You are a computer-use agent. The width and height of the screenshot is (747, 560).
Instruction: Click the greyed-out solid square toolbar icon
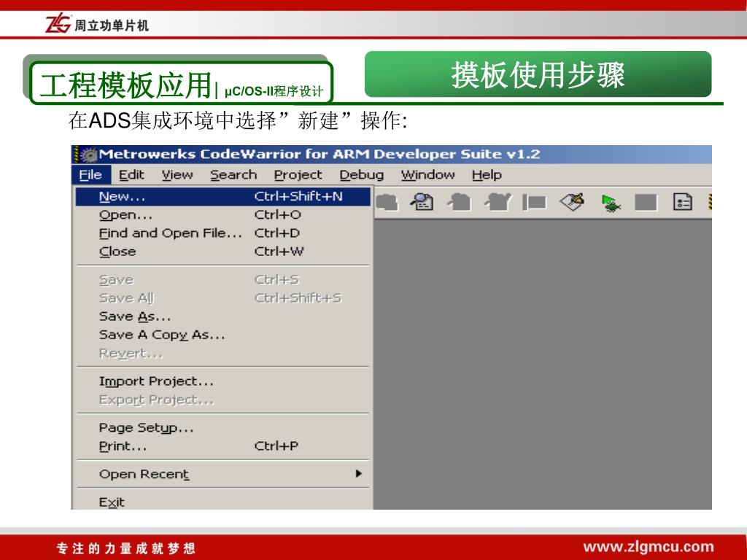[646, 203]
